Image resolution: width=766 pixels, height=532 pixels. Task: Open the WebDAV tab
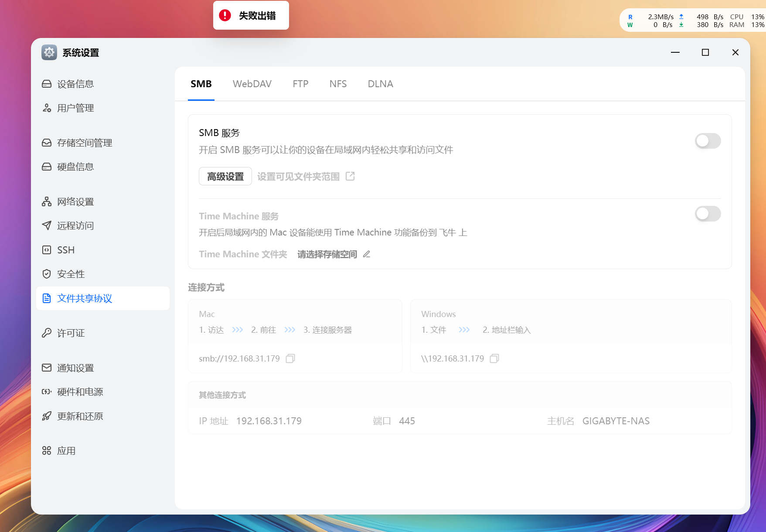[252, 84]
